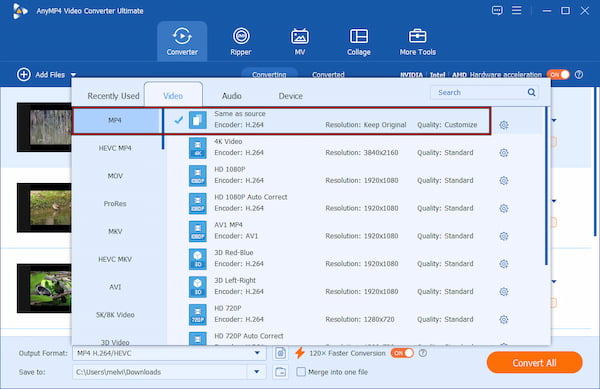This screenshot has width=600, height=389.
Task: Select third video thumbnail with bird
Action: [44, 288]
